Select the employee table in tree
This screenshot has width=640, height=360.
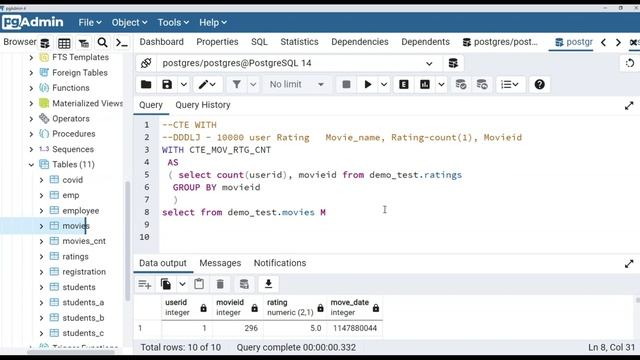point(80,211)
